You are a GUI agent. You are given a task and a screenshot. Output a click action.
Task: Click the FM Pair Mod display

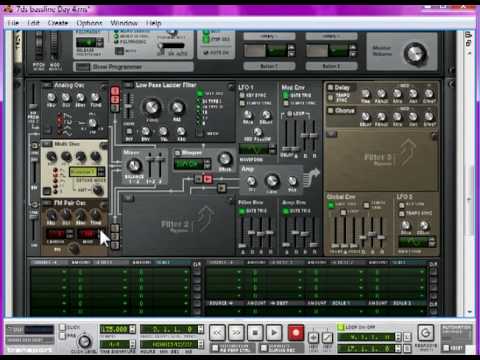coord(88,233)
